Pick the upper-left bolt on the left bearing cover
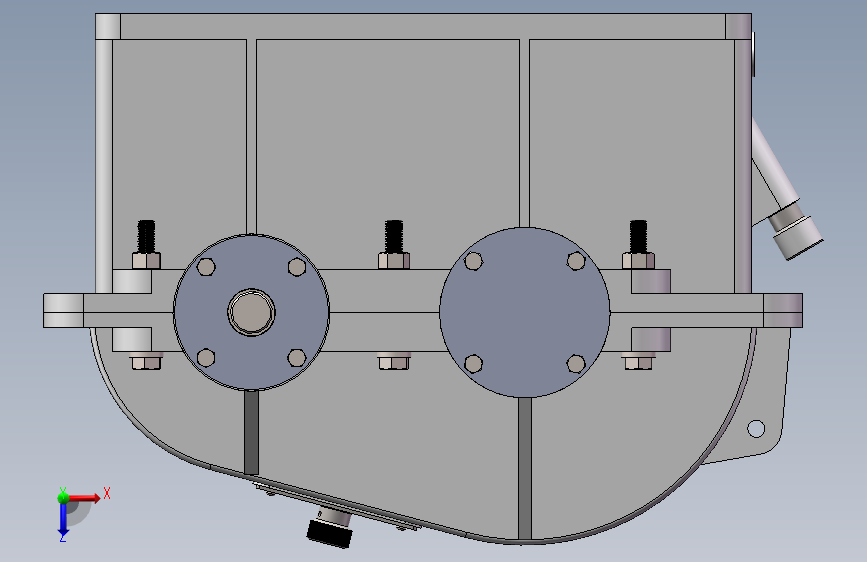 point(206,267)
